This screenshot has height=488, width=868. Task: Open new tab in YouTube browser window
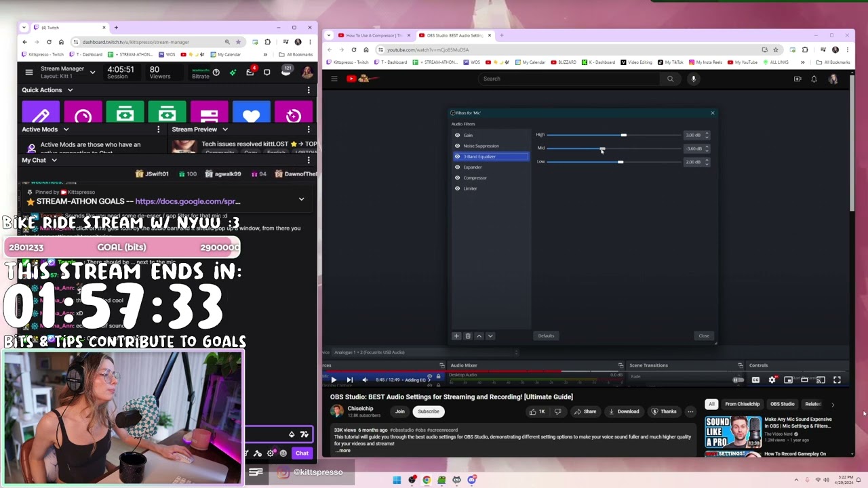pos(502,35)
